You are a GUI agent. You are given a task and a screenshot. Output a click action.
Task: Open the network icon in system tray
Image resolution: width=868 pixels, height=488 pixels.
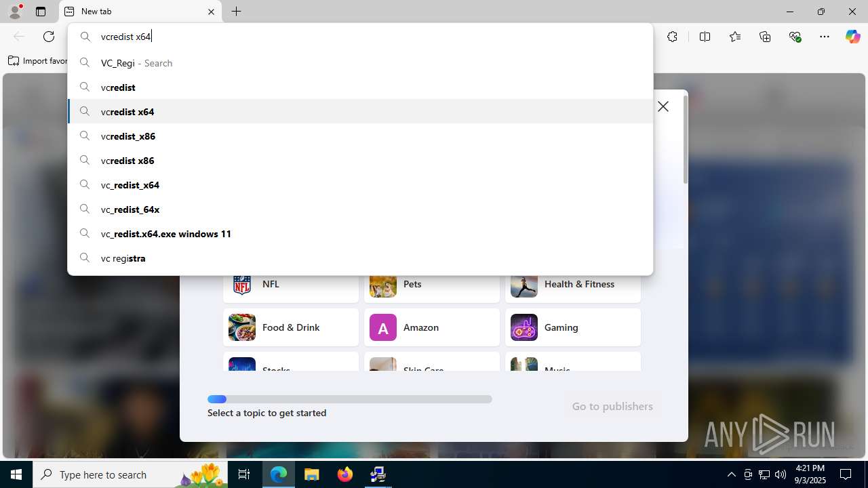point(764,474)
